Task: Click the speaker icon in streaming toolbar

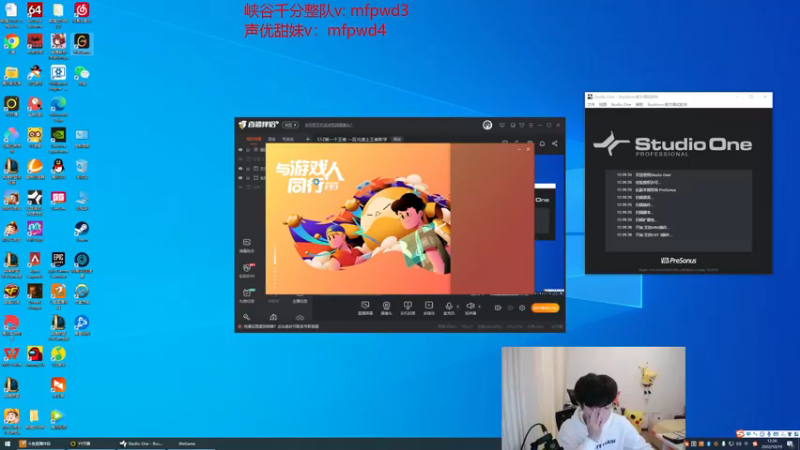Action: (470, 307)
